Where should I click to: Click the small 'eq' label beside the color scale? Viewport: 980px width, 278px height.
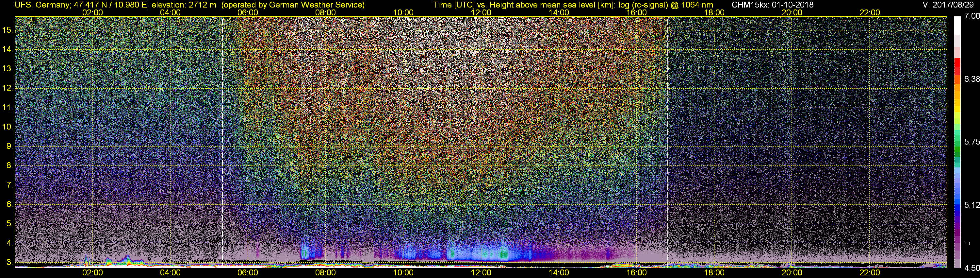(968, 243)
